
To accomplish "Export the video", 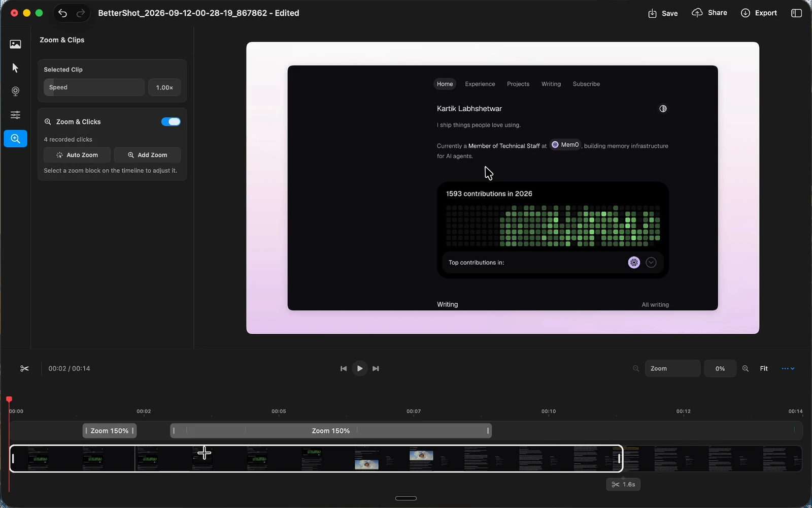I will [x=759, y=13].
